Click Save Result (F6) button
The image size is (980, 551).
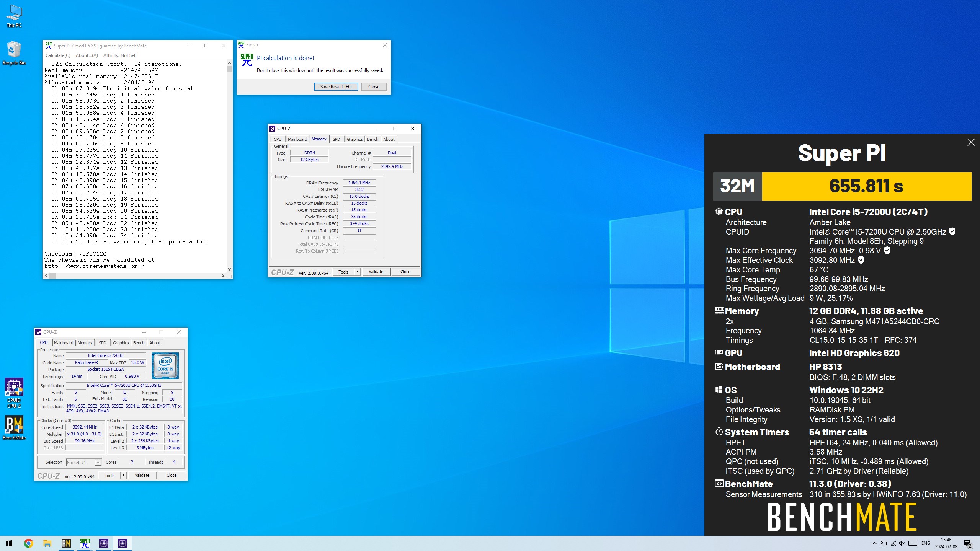(336, 87)
